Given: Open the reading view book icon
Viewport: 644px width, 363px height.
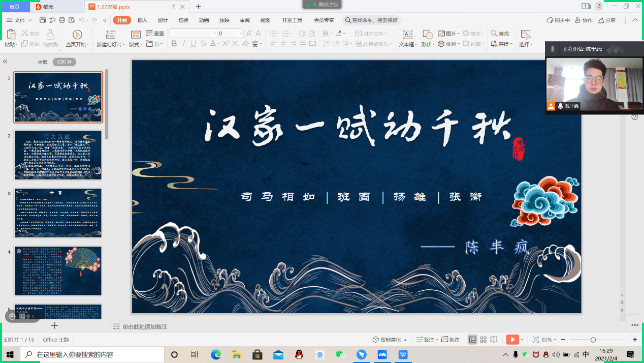Looking at the screenshot, I should (x=494, y=340).
